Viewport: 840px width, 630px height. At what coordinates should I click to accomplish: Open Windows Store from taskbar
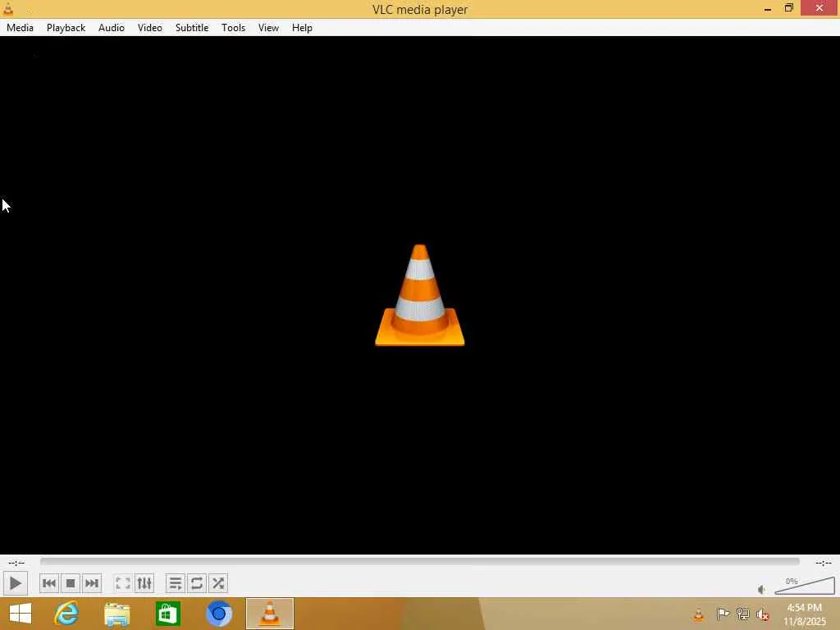[167, 614]
